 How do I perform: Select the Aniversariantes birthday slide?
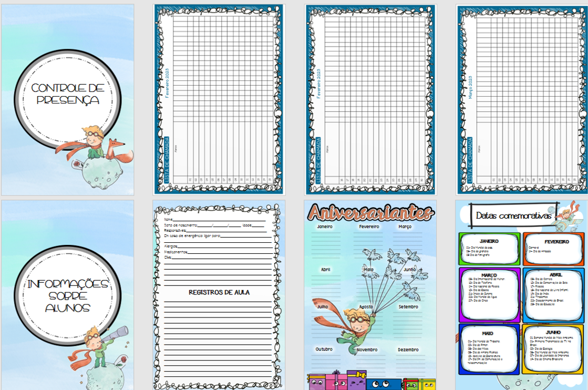(x=370, y=295)
